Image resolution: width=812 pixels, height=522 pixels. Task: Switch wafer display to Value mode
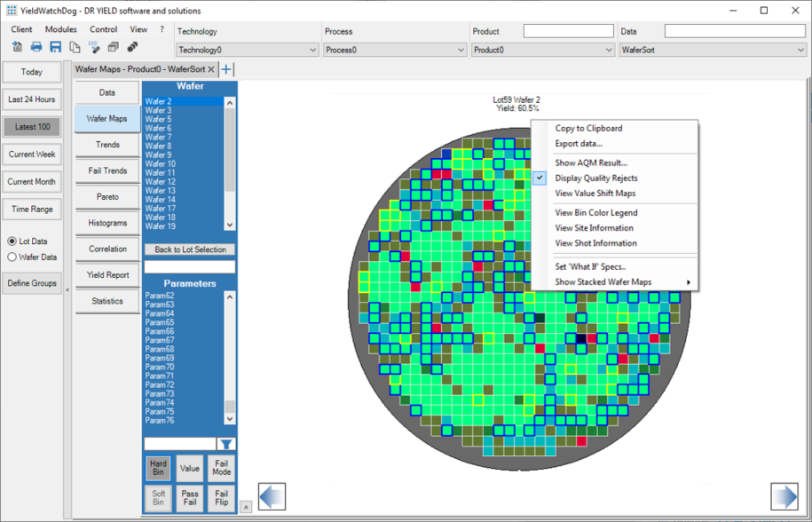(189, 468)
